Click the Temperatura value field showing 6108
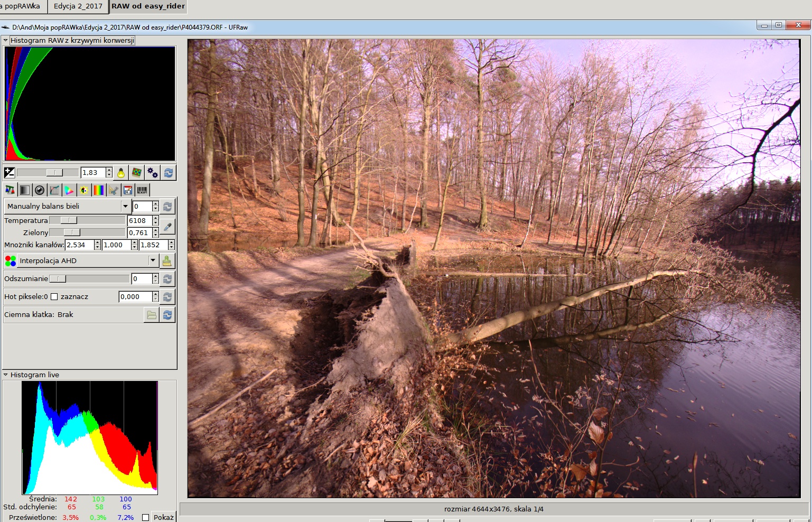 [139, 221]
